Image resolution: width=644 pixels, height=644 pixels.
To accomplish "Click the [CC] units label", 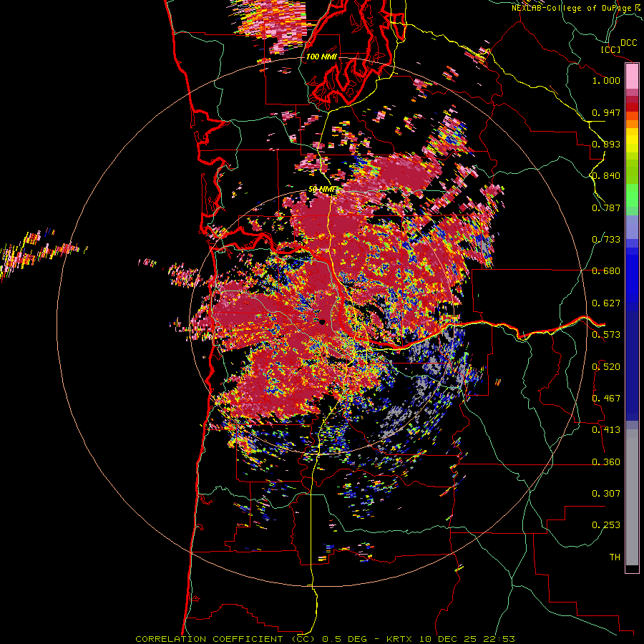I will tap(610, 49).
